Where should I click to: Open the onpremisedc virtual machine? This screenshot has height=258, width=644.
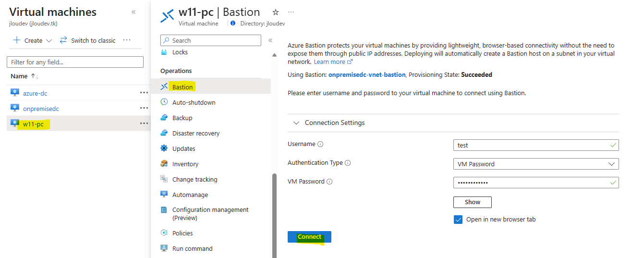(x=41, y=109)
